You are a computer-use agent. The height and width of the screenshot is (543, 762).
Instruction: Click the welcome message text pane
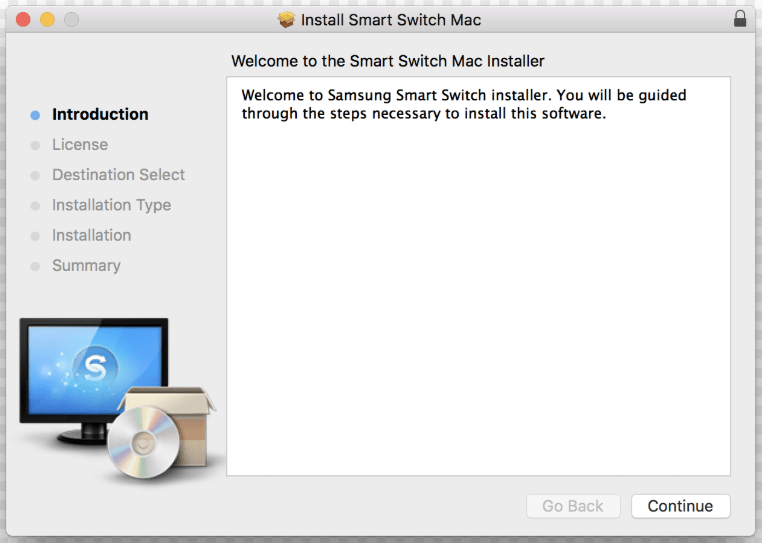pos(478,276)
